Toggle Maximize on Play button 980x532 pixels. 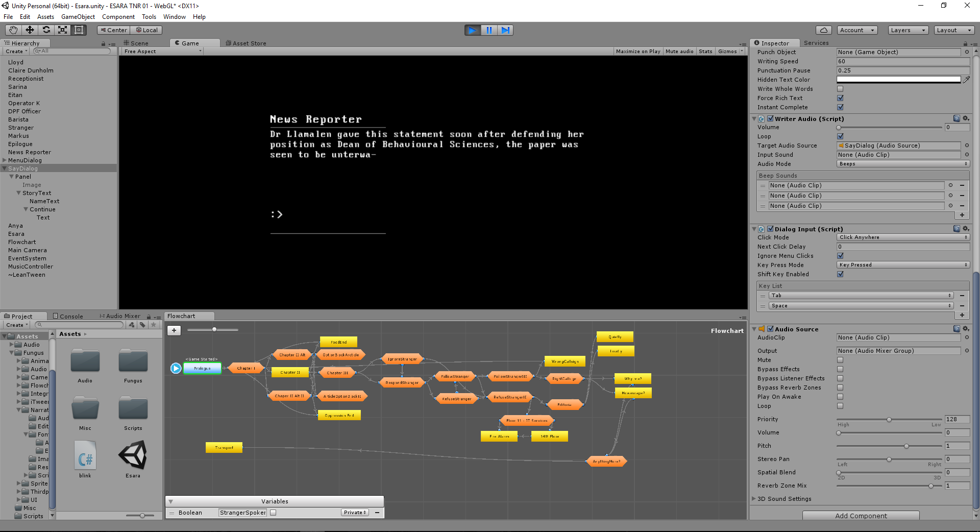pyautogui.click(x=638, y=51)
